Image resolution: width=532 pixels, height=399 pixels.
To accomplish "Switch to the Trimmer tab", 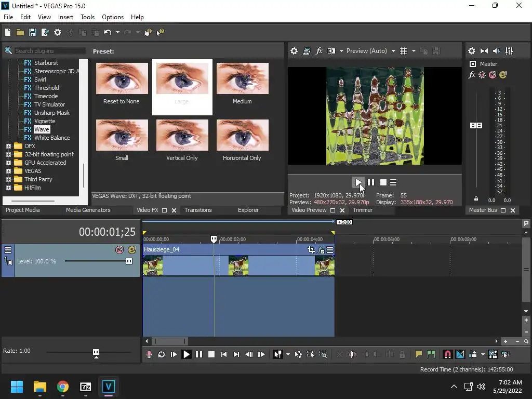I will pyautogui.click(x=363, y=210).
